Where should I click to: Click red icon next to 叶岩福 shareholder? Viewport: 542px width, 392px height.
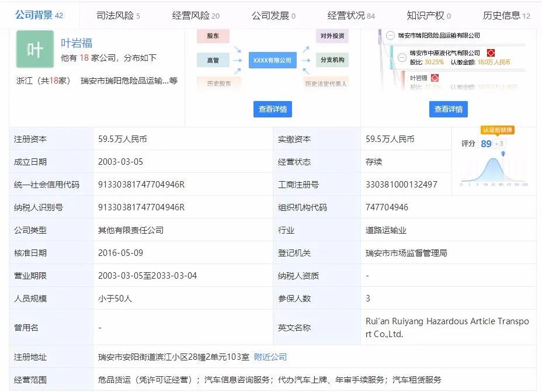tap(435, 78)
